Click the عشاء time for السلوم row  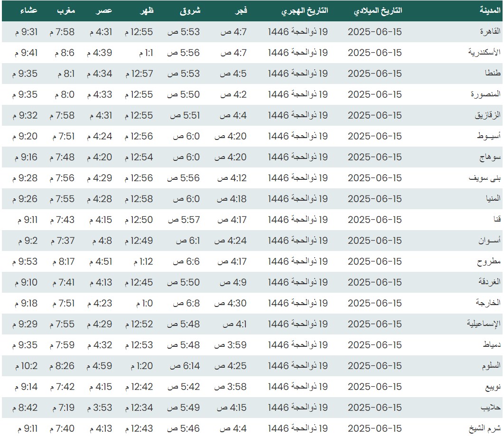[26, 366]
